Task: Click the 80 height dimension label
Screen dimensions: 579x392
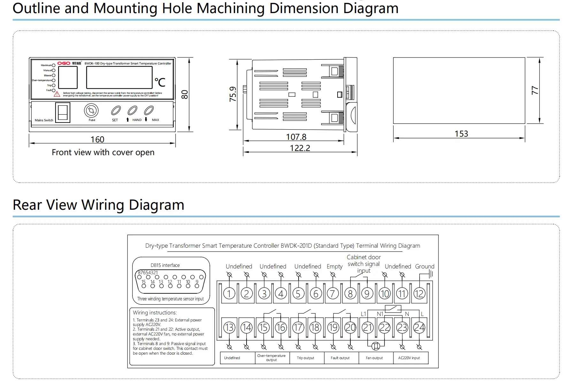Action: 185,94
